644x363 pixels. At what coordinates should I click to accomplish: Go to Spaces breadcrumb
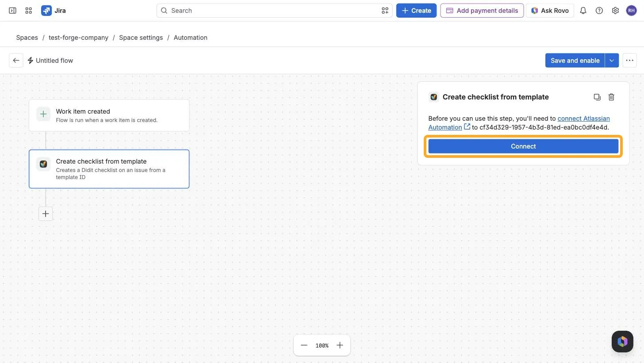click(27, 38)
